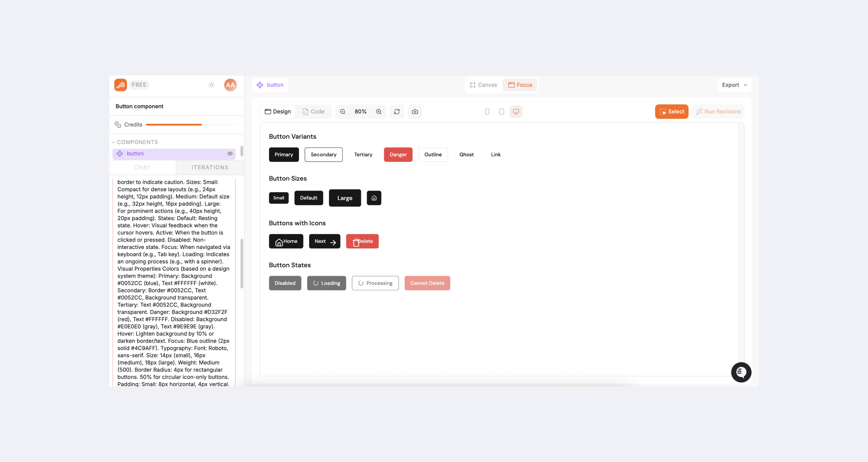Select the desktop viewport icon
The height and width of the screenshot is (462, 868).
pyautogui.click(x=516, y=112)
